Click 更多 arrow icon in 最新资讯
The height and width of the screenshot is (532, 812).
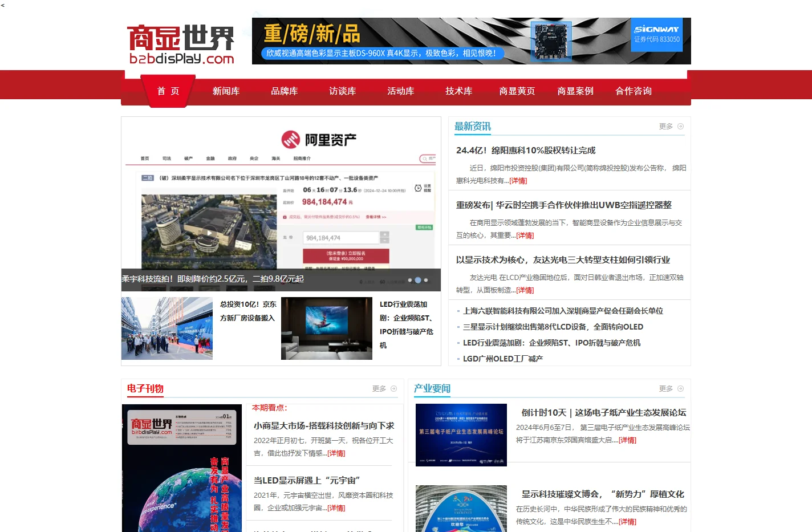(x=680, y=127)
